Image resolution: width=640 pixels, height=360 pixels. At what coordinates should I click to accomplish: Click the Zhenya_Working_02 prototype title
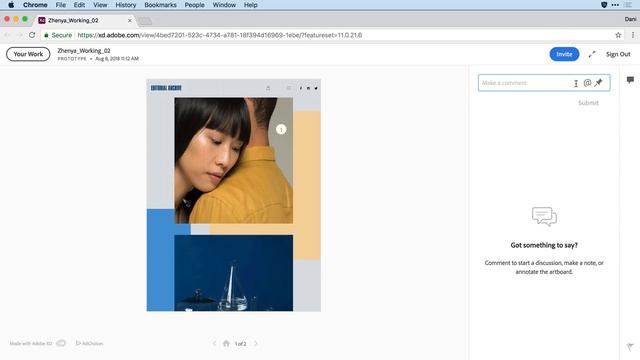[84, 51]
